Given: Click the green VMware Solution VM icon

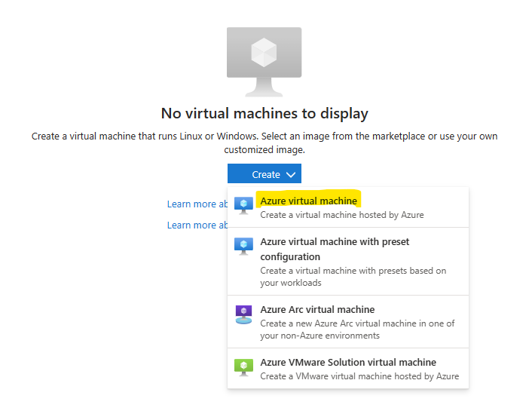Looking at the screenshot, I should coord(243,367).
